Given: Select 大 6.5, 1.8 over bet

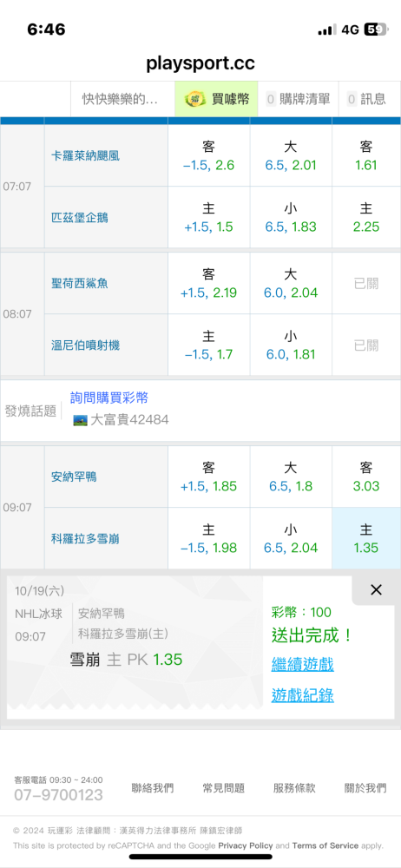Looking at the screenshot, I should (291, 477).
